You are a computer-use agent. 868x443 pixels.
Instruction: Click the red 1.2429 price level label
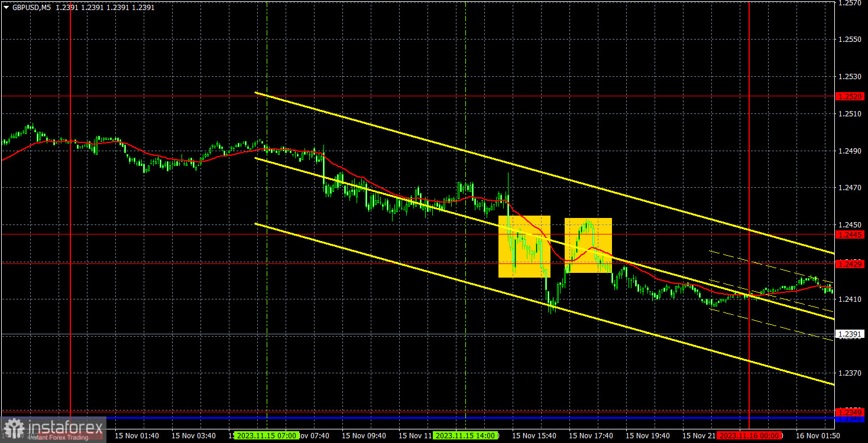coord(850,263)
